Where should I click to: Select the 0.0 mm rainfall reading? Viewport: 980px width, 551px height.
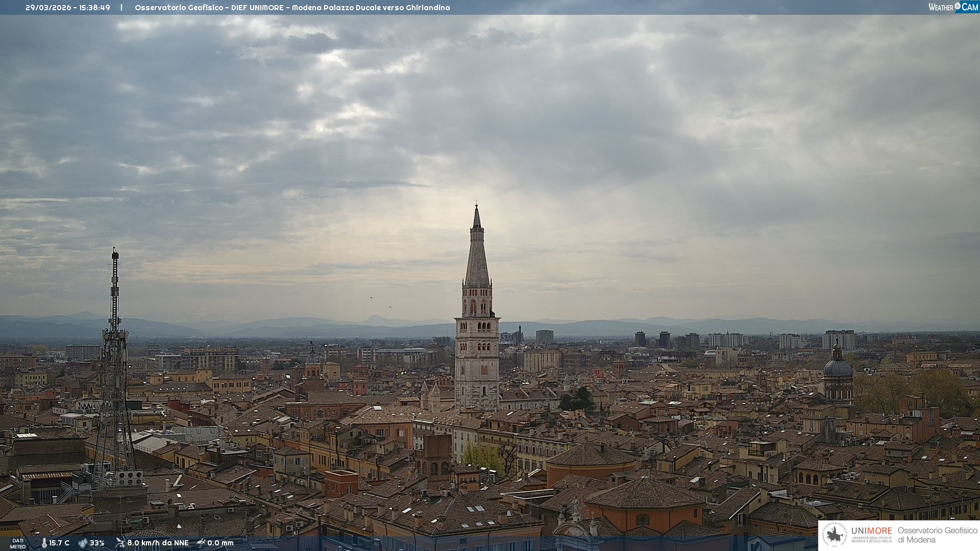click(220, 543)
